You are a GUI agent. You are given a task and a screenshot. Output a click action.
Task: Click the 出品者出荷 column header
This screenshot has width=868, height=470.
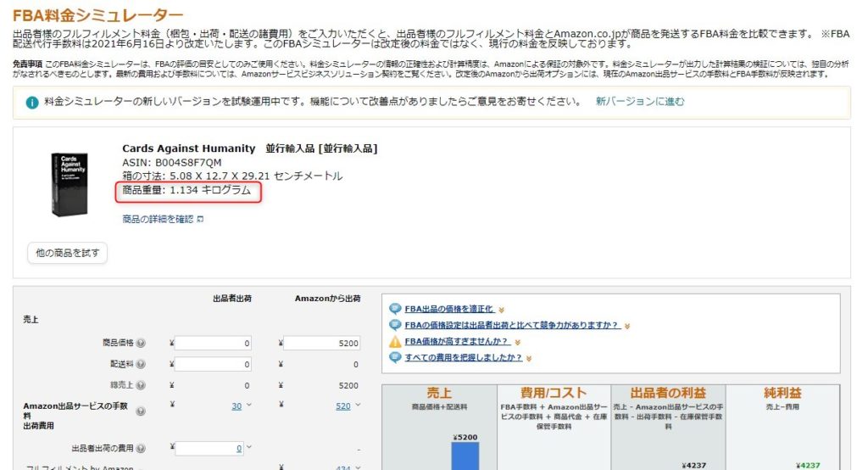pos(232,298)
